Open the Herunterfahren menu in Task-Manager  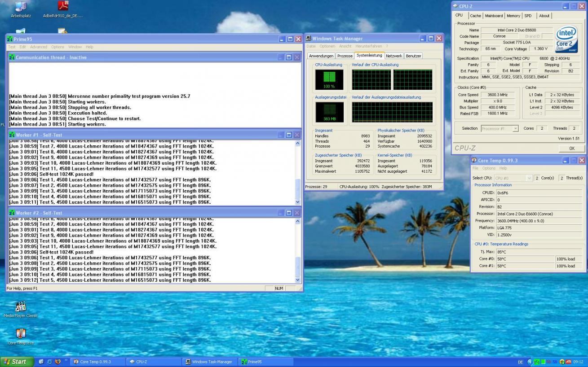[369, 46]
